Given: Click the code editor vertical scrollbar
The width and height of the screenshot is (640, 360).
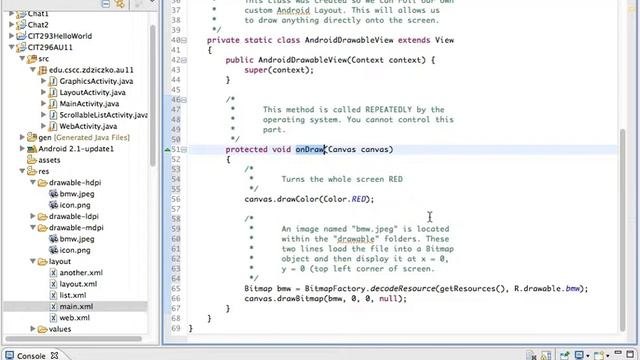Looking at the screenshot, I should (x=622, y=230).
